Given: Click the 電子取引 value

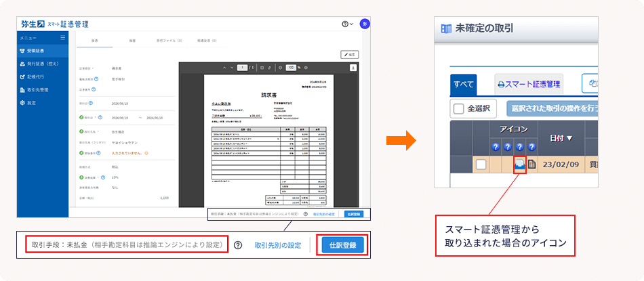Looking at the screenshot, I should [x=117, y=79].
